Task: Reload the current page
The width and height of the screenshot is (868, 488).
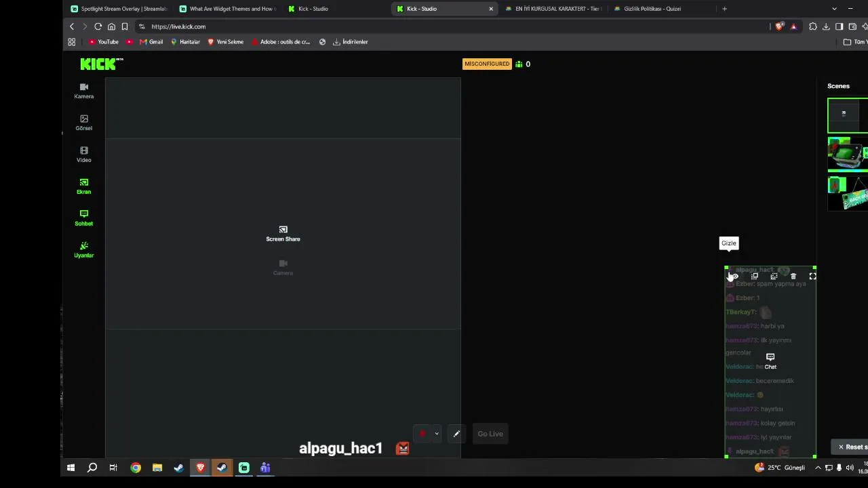Action: click(x=98, y=26)
